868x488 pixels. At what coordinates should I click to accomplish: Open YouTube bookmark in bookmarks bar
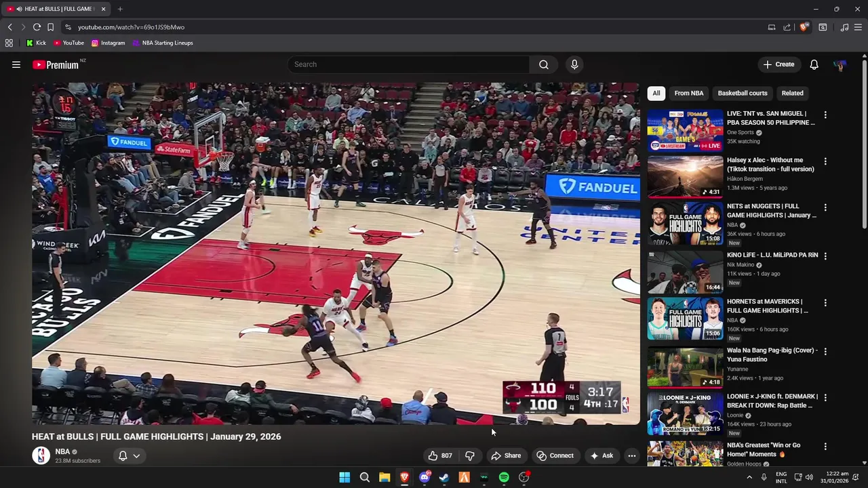68,43
